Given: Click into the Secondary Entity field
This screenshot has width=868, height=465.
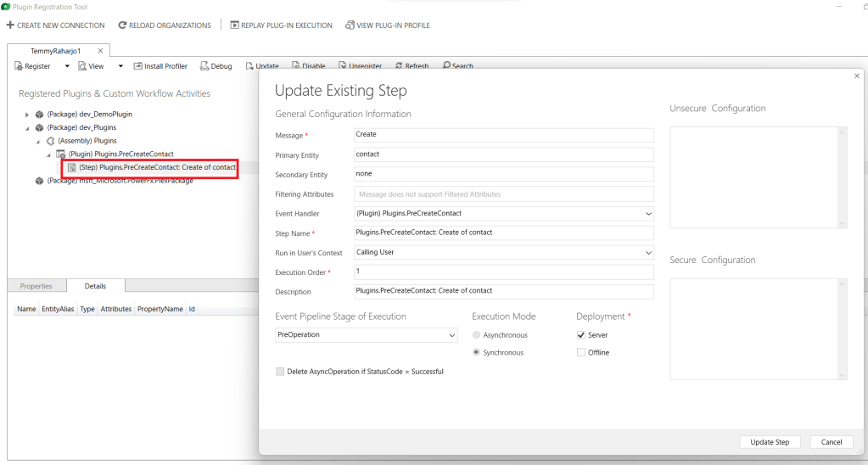Looking at the screenshot, I should click(x=504, y=174).
